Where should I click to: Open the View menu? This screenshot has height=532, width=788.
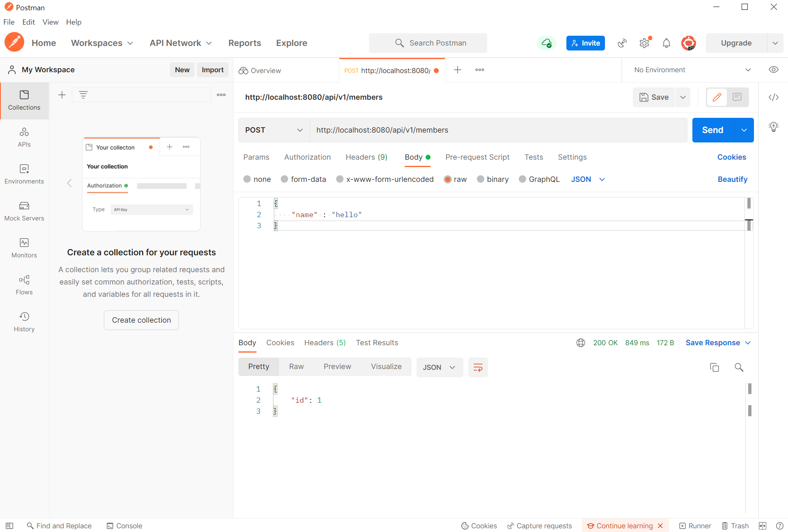point(50,22)
